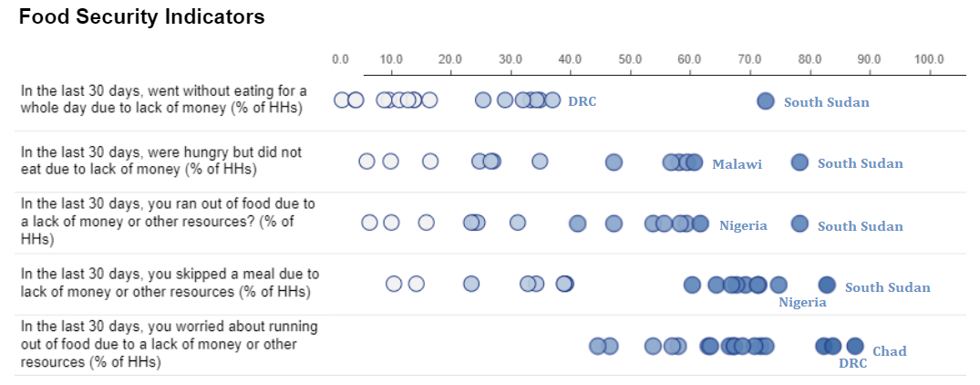The height and width of the screenshot is (385, 980).
Task: Click South Sudan dot in skipped meal row
Action: coord(826,284)
